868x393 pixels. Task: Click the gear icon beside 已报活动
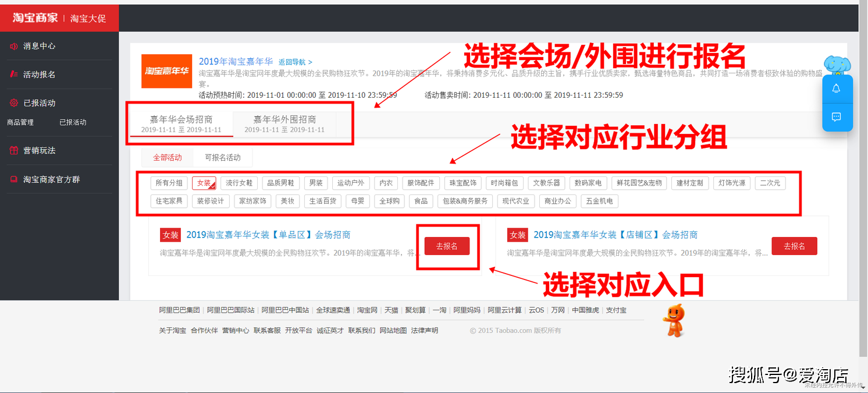click(x=14, y=103)
